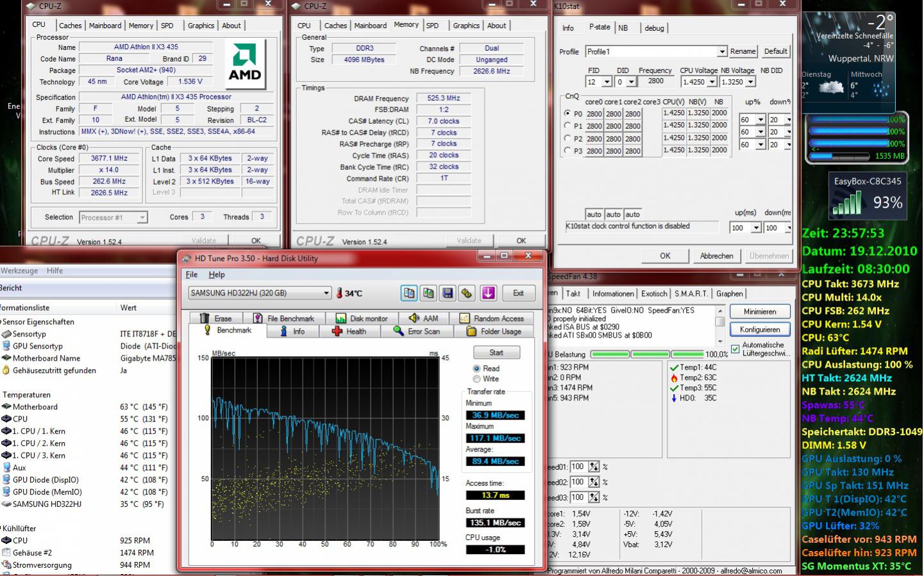Image resolution: width=924 pixels, height=576 pixels.
Task: Click the Wi-Fi signal bars in EasyBox gadget
Action: pos(848,204)
